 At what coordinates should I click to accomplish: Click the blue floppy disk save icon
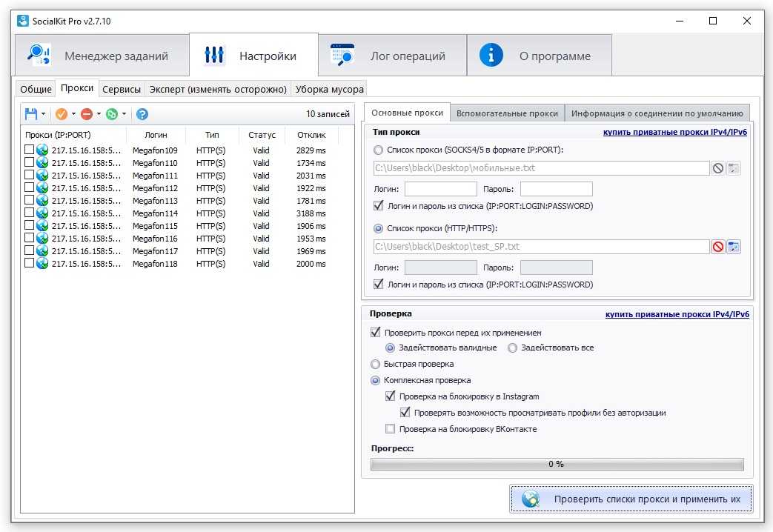pyautogui.click(x=31, y=114)
